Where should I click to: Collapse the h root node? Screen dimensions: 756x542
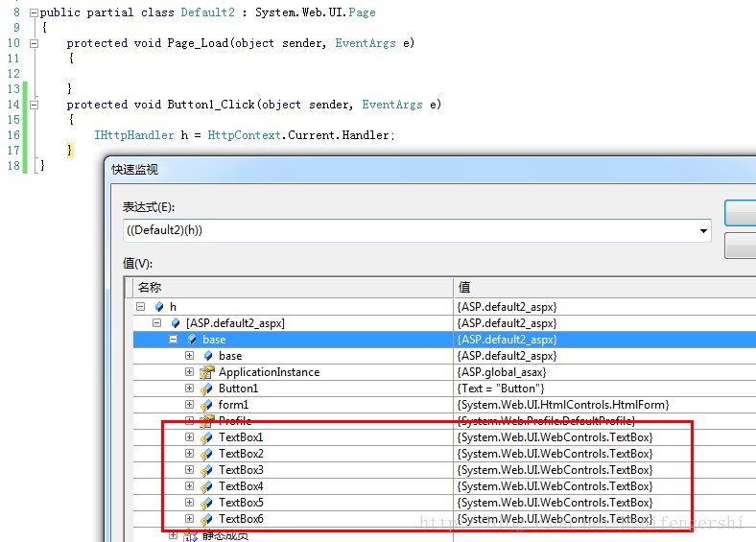141,307
